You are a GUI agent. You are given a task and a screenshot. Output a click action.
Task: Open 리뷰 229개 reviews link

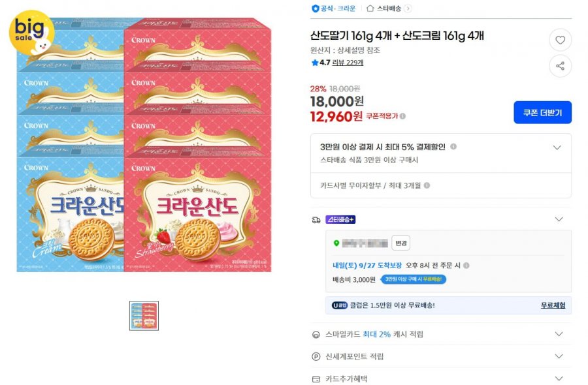348,63
